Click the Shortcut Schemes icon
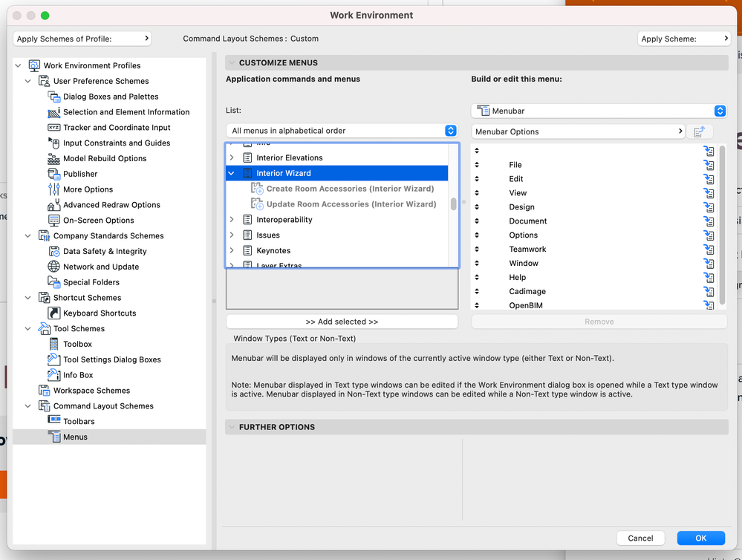The width and height of the screenshot is (742, 560). pos(44,298)
